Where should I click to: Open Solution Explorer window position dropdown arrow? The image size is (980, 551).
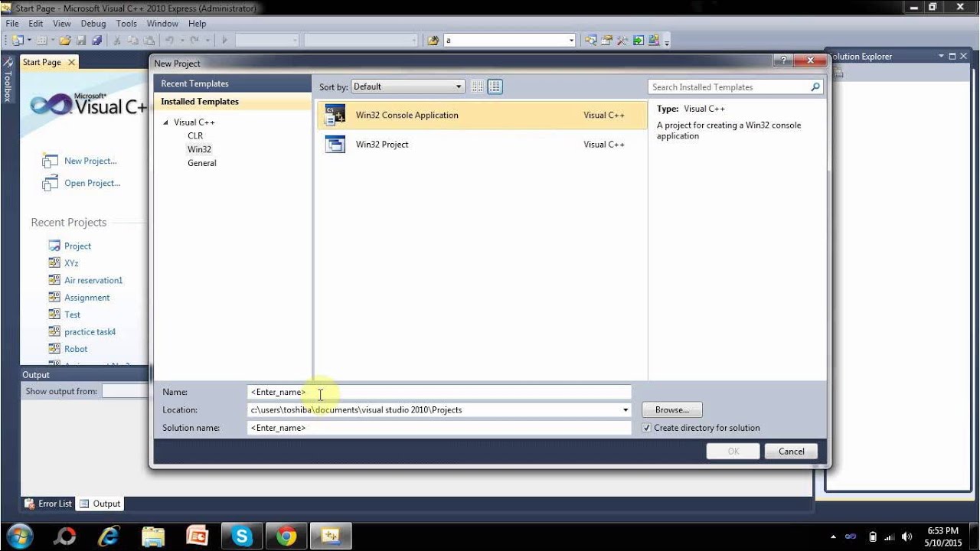[x=942, y=56]
